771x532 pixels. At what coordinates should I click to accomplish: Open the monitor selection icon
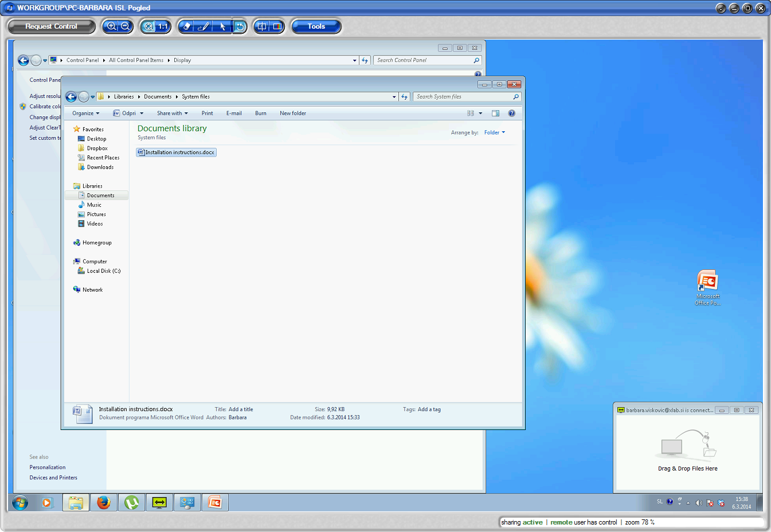(262, 26)
